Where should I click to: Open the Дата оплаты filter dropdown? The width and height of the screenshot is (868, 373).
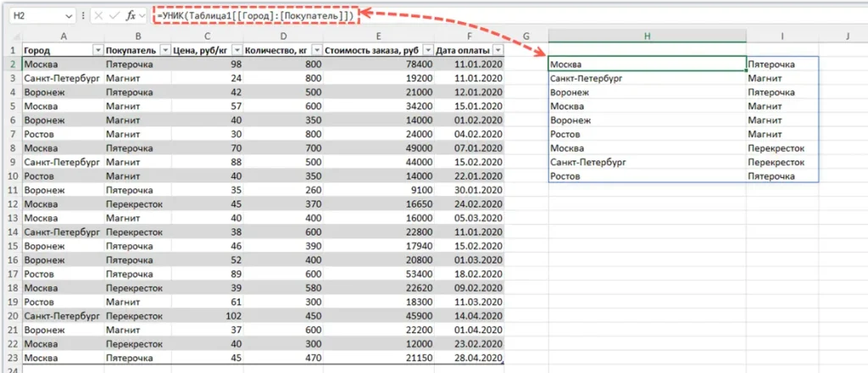[497, 50]
